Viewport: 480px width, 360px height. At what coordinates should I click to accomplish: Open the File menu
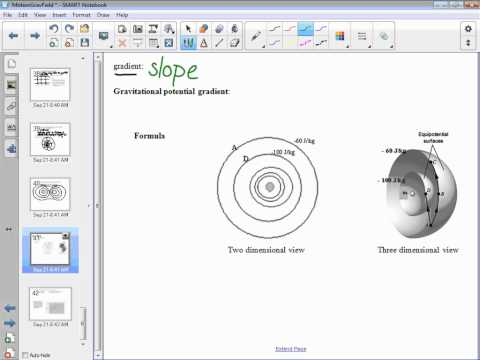pos(7,15)
